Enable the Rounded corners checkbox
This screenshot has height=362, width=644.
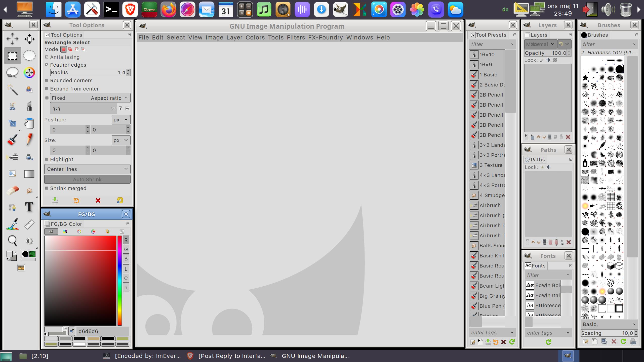[47, 80]
